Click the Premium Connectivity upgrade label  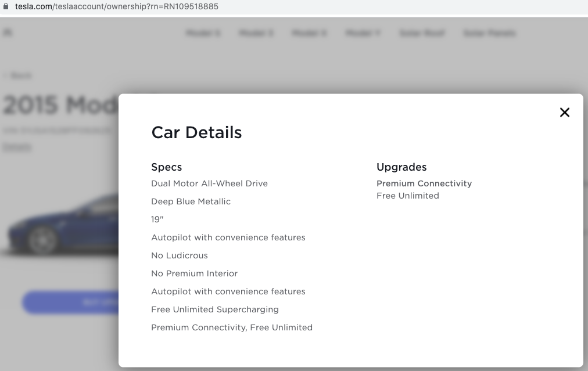coord(424,183)
